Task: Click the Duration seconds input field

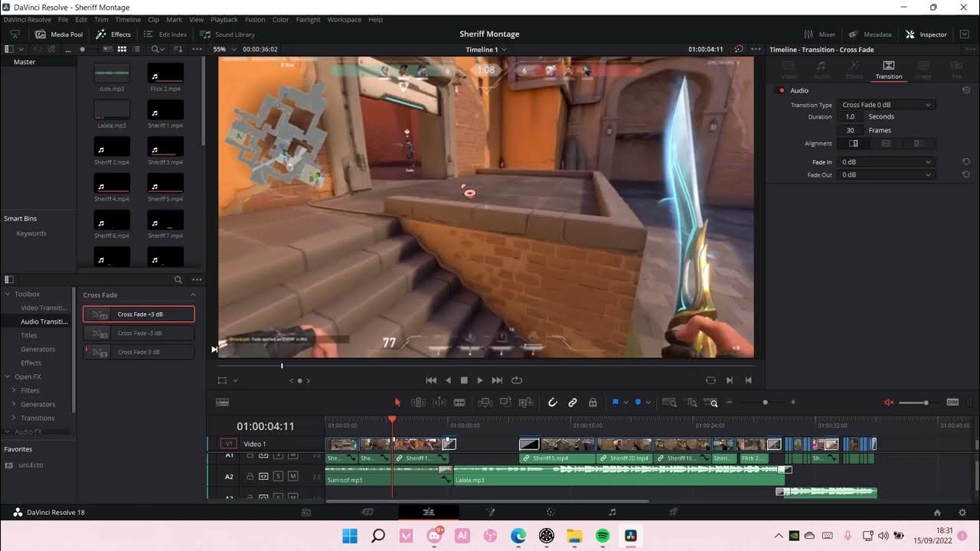Action: pyautogui.click(x=850, y=117)
